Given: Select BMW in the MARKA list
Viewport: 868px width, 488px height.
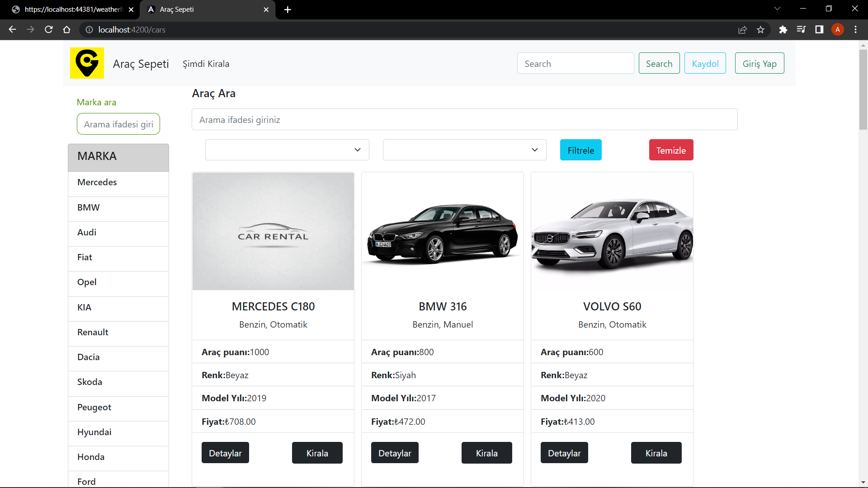Looking at the screenshot, I should pos(89,207).
